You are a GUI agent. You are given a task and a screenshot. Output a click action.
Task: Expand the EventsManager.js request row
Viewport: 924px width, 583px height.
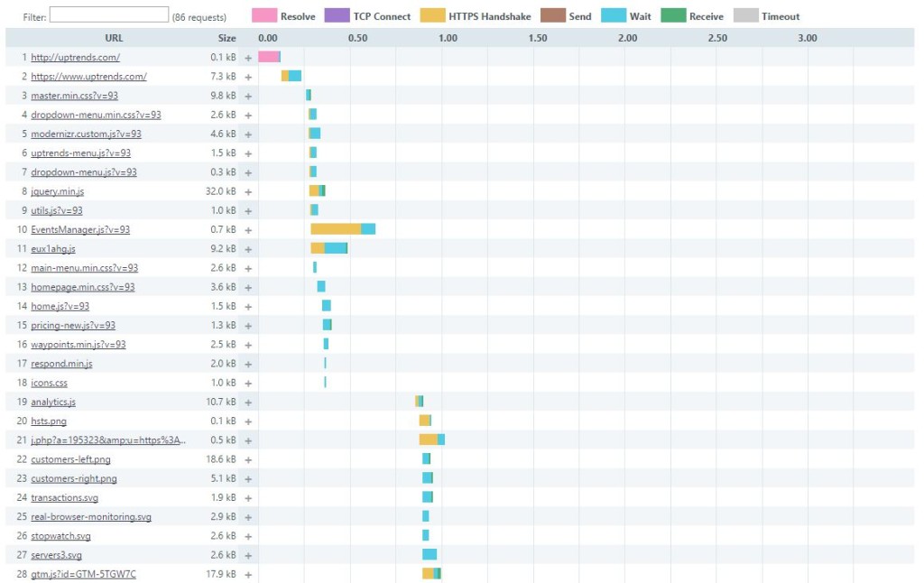[x=249, y=229]
